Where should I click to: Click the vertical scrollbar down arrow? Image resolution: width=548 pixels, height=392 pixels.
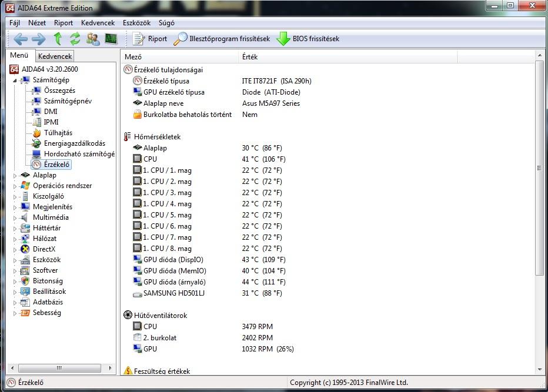click(539, 369)
